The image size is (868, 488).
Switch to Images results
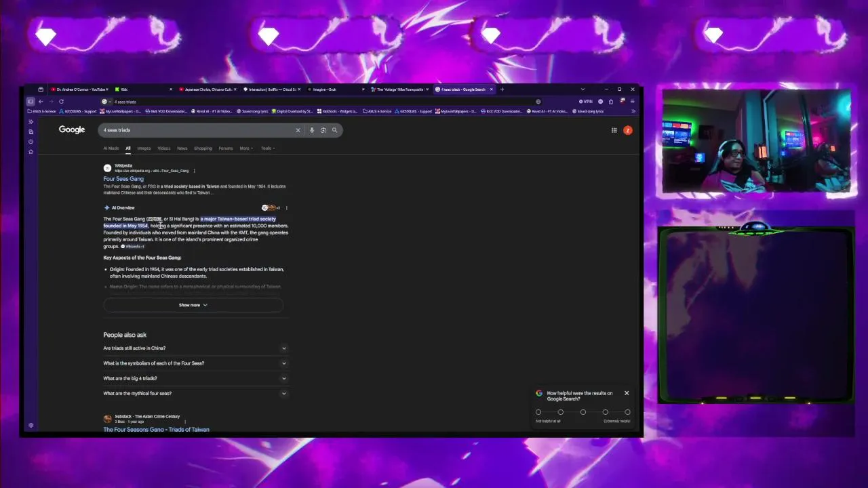pyautogui.click(x=144, y=148)
